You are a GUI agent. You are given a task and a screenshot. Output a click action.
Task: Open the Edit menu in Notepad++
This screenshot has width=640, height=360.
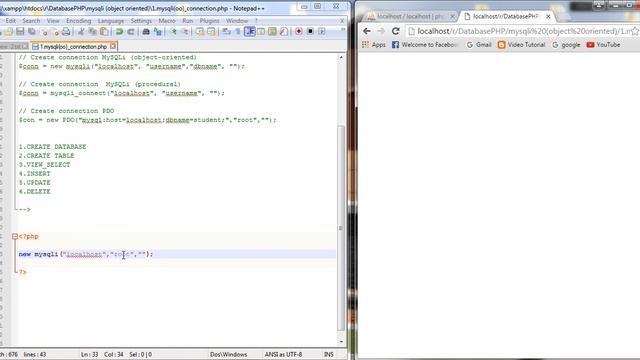tap(11, 21)
